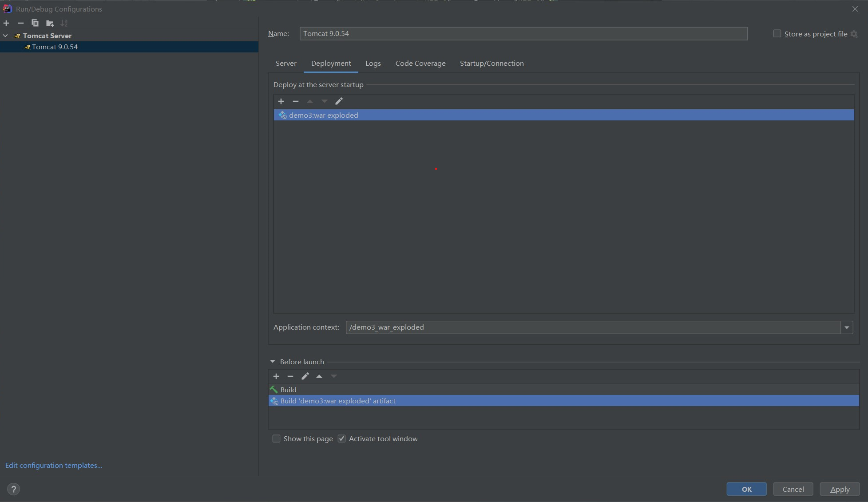Collapse the Tomcat Server tree node
868x502 pixels.
[6, 36]
